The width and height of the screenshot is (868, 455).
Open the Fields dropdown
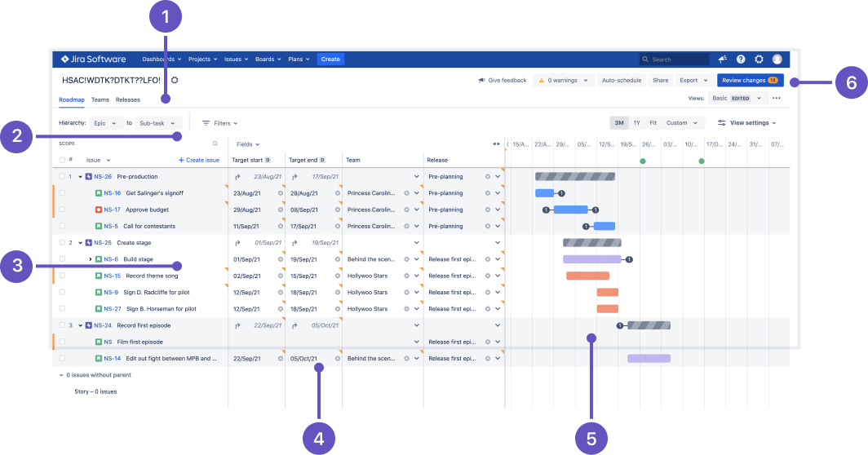tap(248, 144)
